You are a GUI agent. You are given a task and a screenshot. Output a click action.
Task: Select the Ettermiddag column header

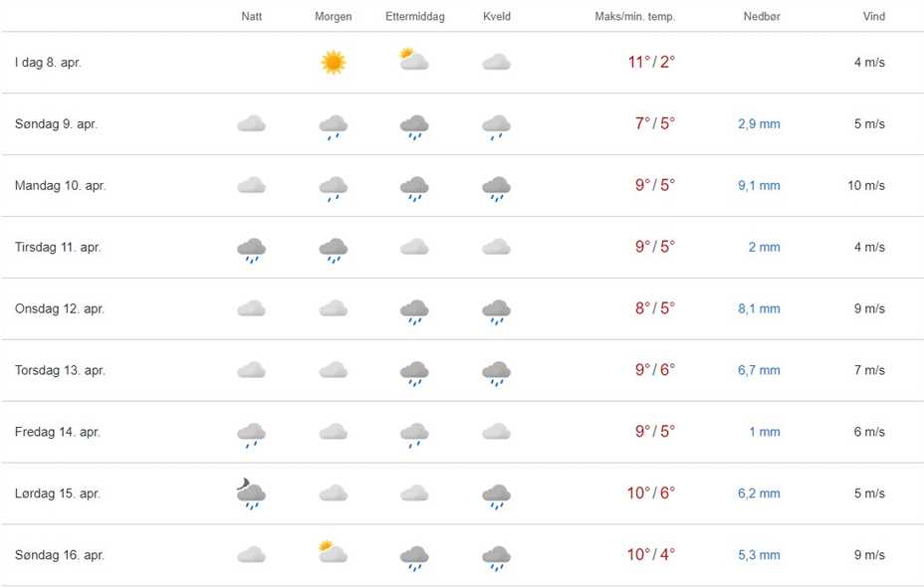coord(415,17)
